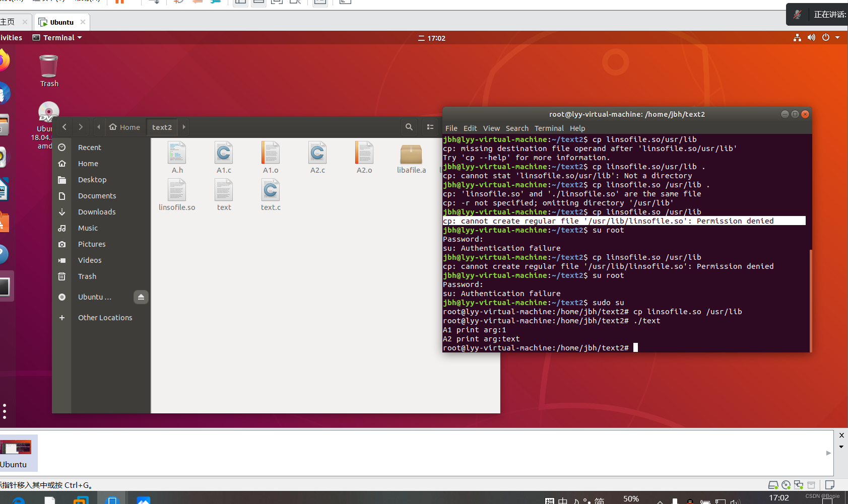Open Recent in Files sidebar
Viewport: 848px width, 504px height.
[101, 148]
